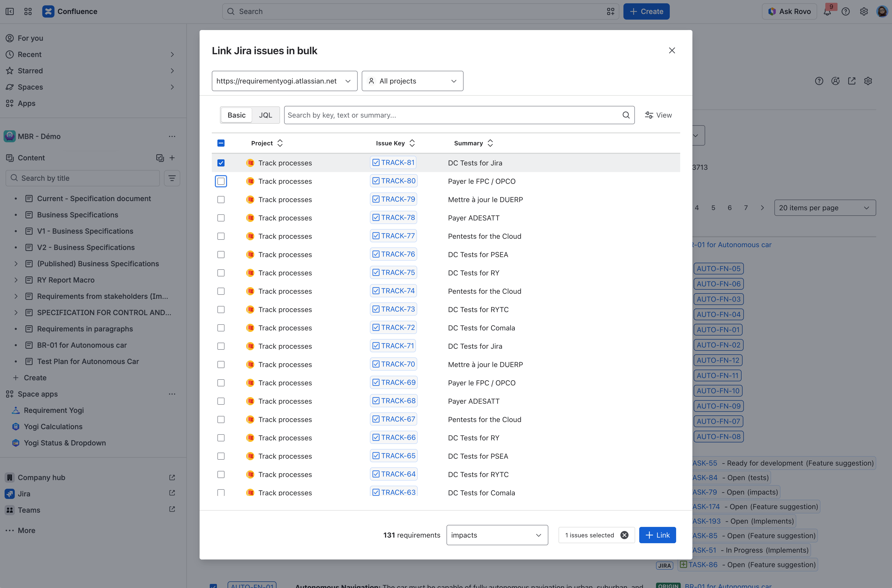Click the blue Link button
The image size is (892, 588).
pyautogui.click(x=658, y=535)
